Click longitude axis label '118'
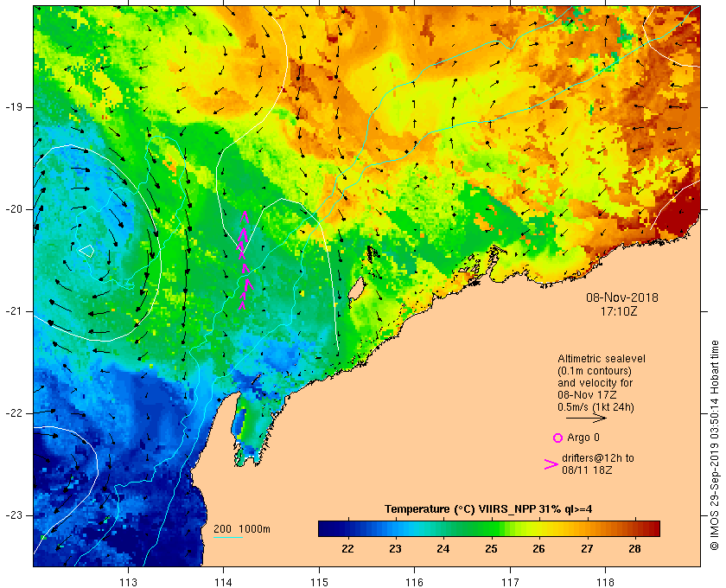The image size is (726, 588). 606,582
